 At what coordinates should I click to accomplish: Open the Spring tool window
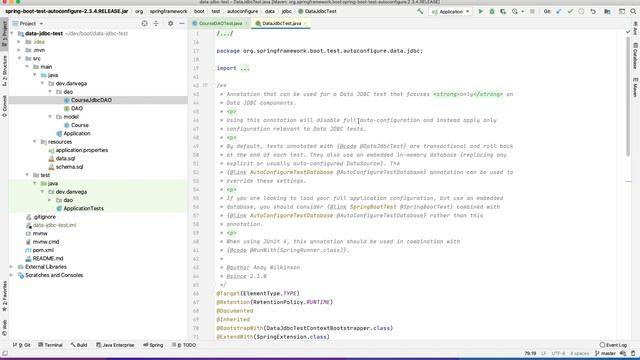coord(153,345)
